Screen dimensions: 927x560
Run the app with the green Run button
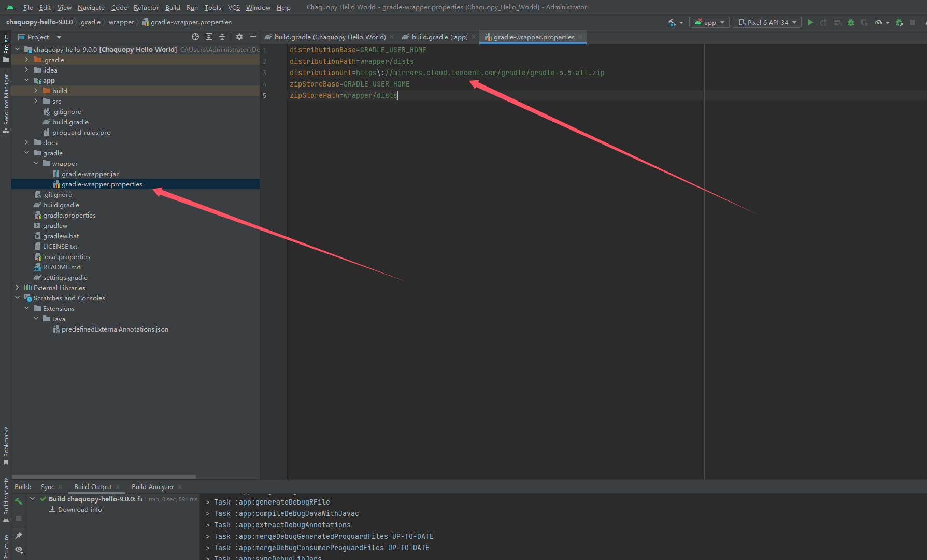tap(810, 22)
